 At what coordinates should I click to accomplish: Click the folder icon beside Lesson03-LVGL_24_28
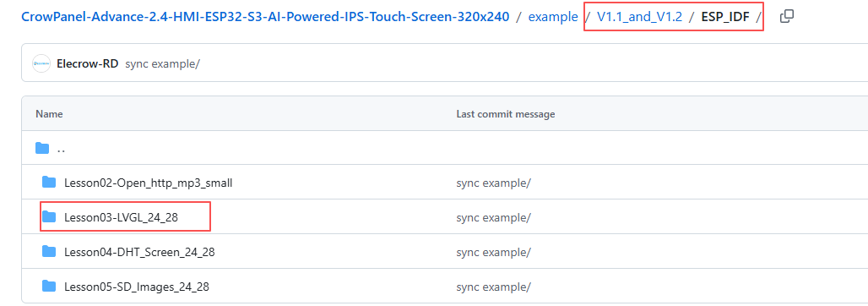[x=49, y=216]
